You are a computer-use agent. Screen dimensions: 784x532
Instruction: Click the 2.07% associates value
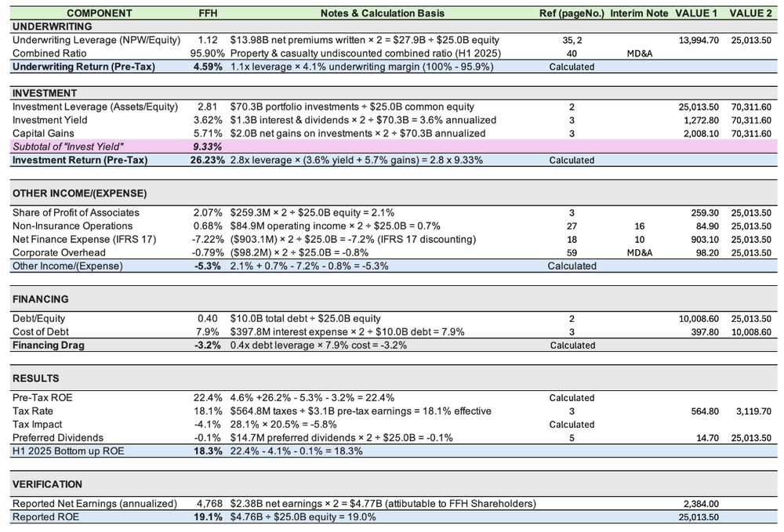208,213
